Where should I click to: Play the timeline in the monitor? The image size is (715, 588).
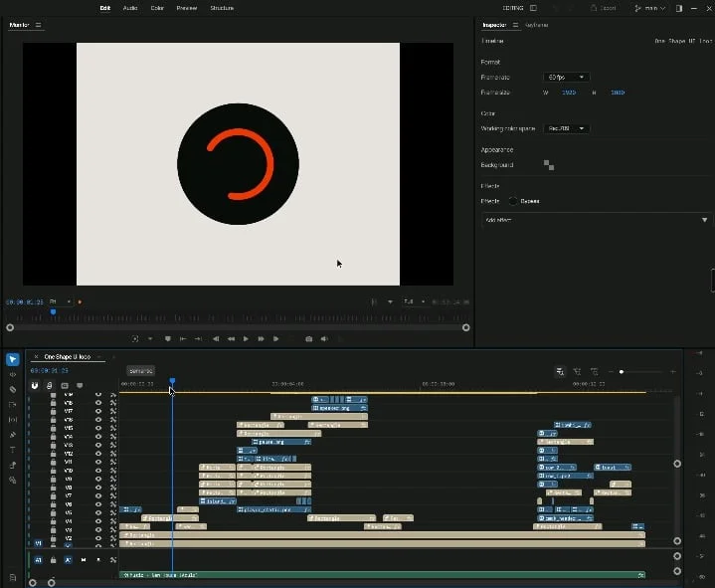tap(246, 339)
